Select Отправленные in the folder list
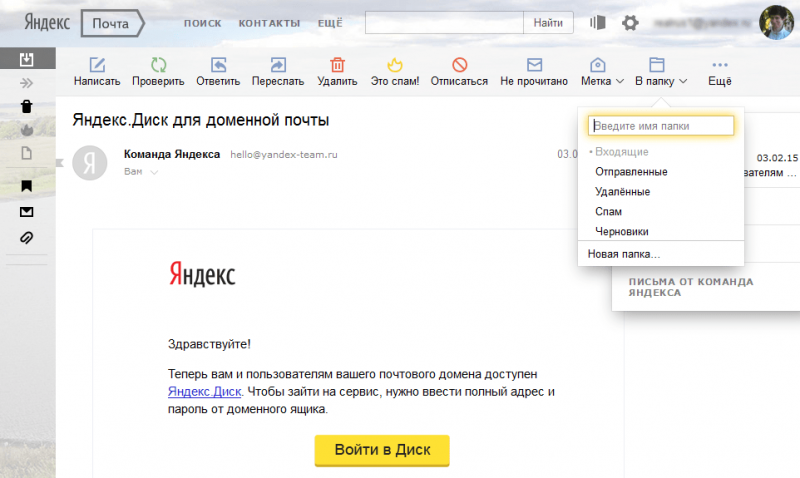 coord(630,171)
